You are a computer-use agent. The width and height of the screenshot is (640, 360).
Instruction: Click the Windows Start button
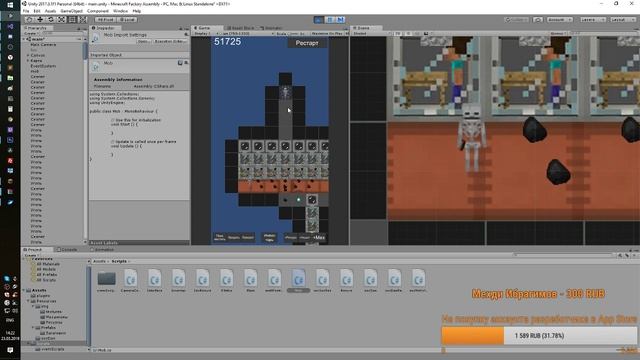pyautogui.click(x=10, y=5)
